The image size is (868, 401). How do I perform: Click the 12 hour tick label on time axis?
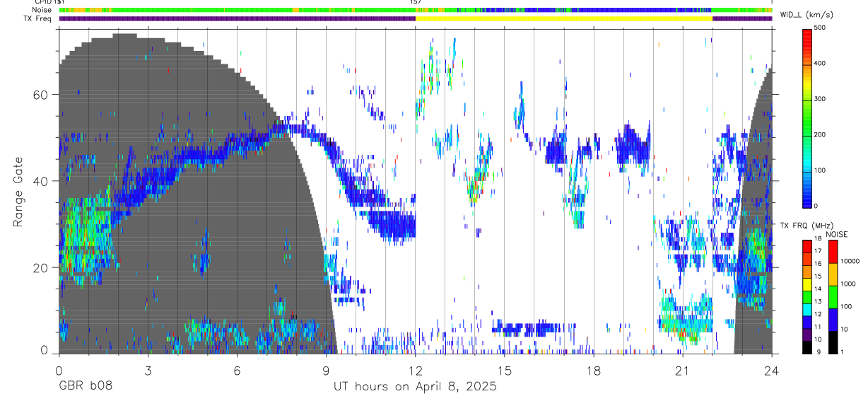(415, 371)
